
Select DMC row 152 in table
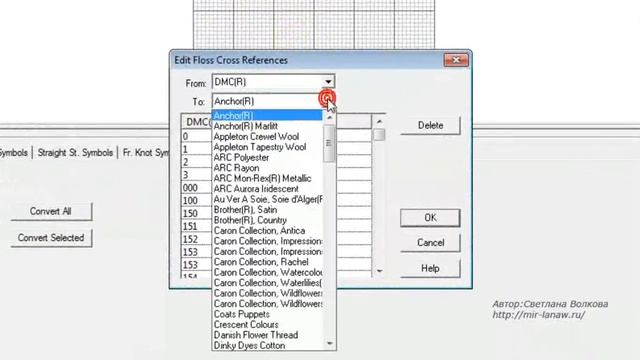pyautogui.click(x=196, y=239)
